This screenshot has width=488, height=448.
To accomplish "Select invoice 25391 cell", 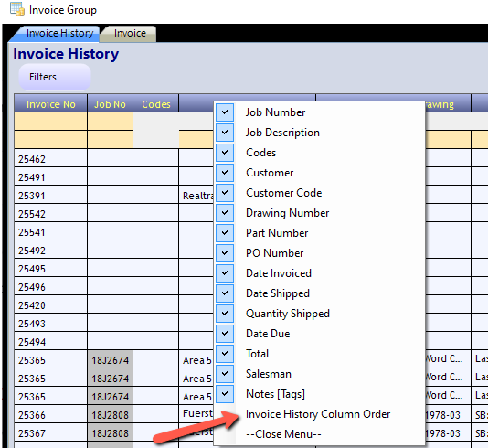I will pos(51,195).
